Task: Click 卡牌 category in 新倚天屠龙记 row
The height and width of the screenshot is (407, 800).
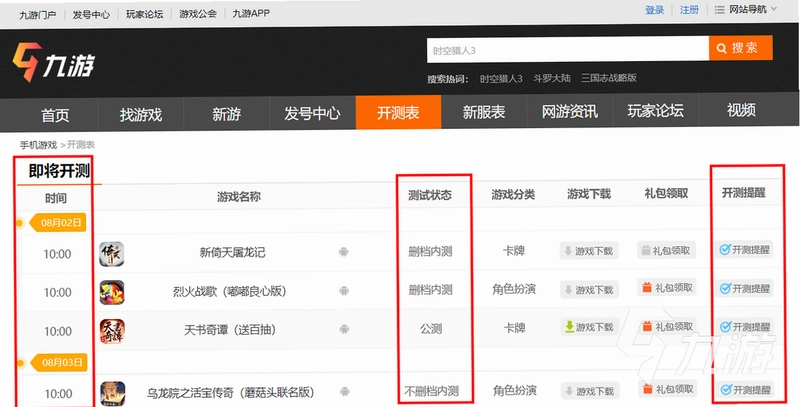Action: coord(514,251)
